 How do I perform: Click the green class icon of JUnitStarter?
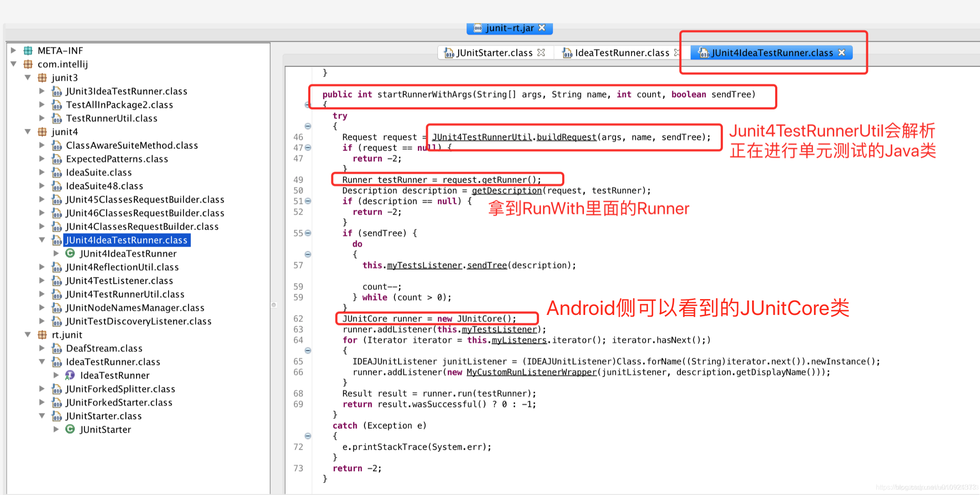click(x=70, y=429)
